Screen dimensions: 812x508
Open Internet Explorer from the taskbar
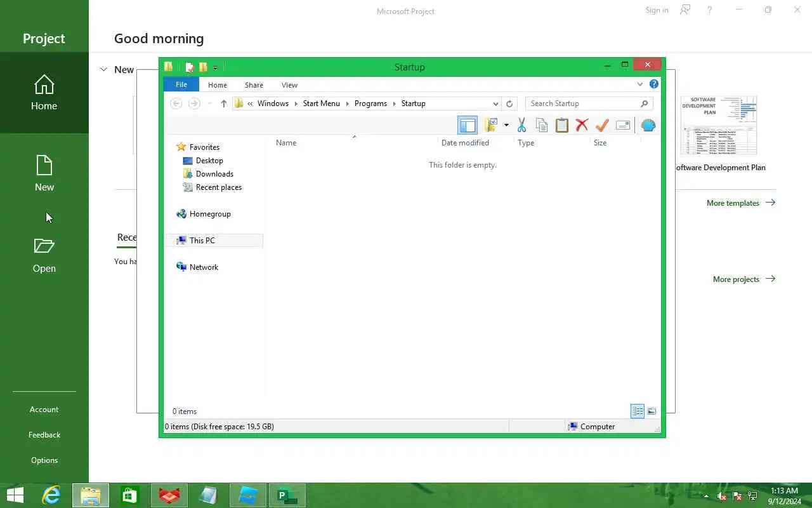51,495
